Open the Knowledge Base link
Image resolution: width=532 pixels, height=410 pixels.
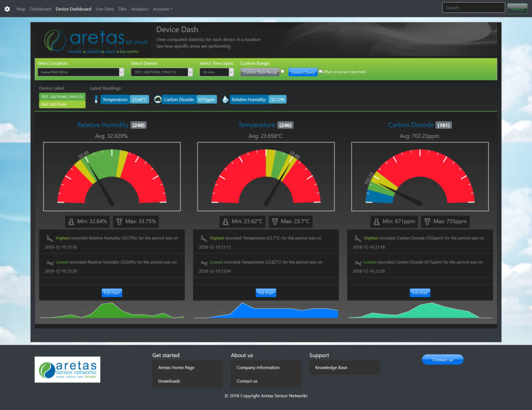pyautogui.click(x=331, y=367)
